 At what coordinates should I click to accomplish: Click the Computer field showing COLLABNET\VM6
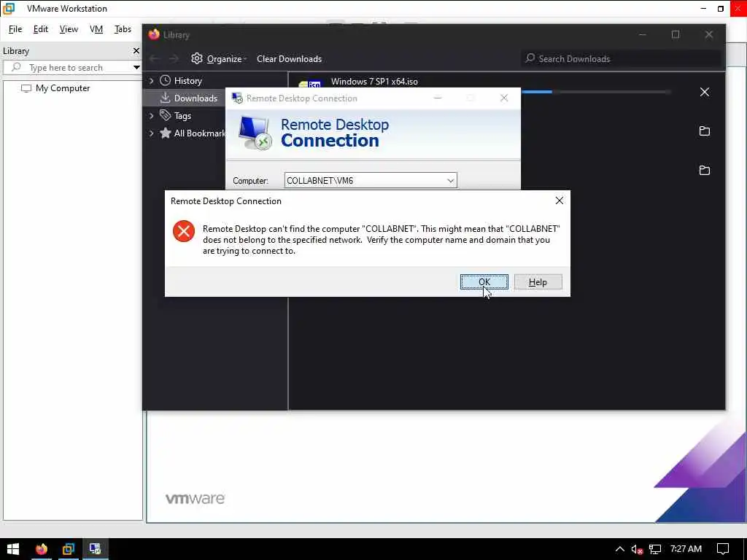[x=370, y=181]
